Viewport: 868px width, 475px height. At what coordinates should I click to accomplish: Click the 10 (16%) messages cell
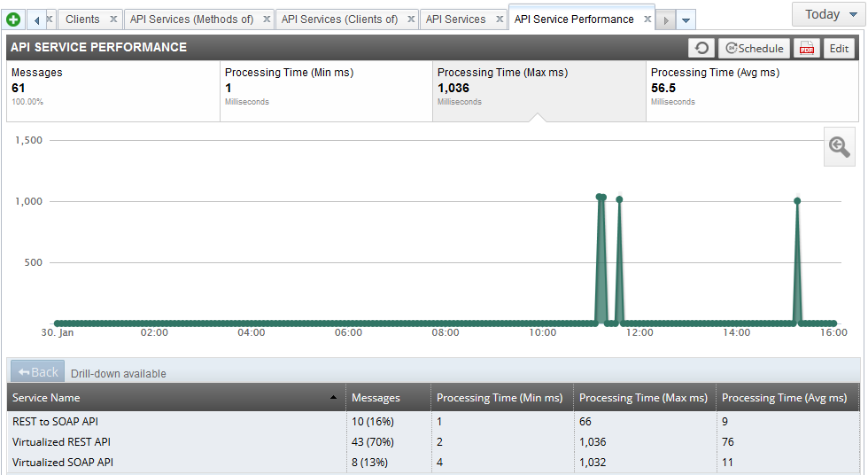373,421
